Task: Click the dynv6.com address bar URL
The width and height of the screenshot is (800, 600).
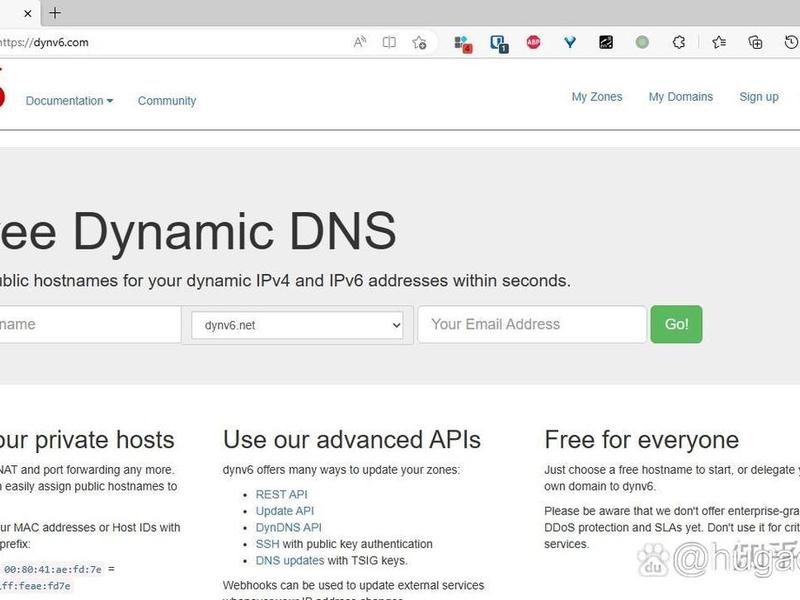Action: (x=44, y=42)
